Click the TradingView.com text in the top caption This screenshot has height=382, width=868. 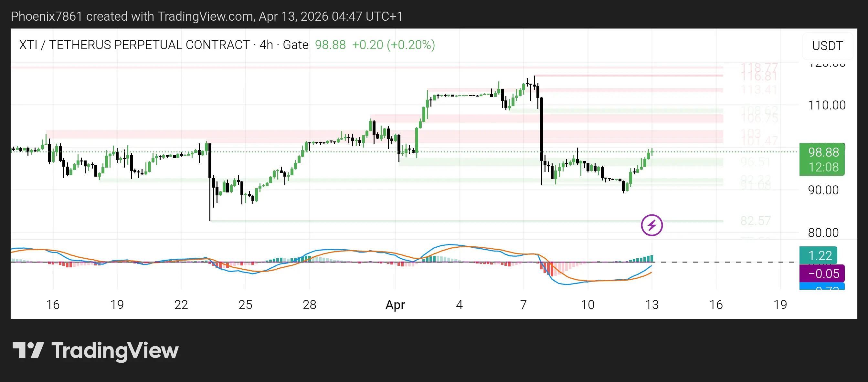206,16
